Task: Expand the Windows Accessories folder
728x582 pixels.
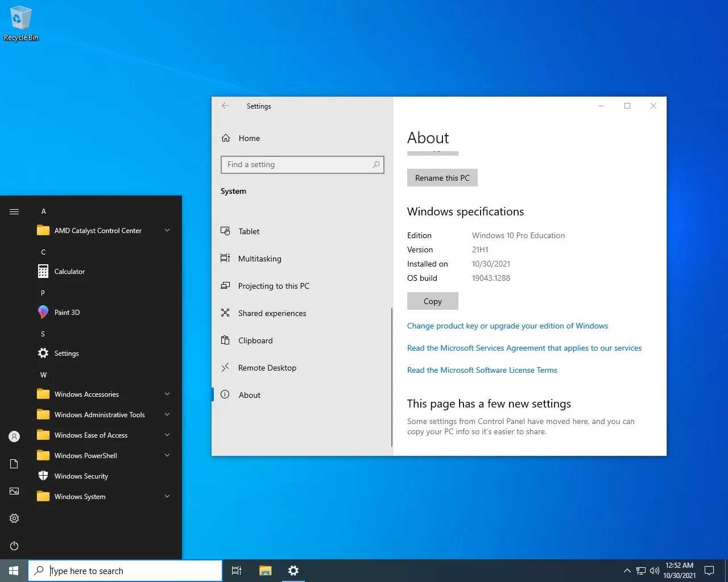Action: [86, 394]
